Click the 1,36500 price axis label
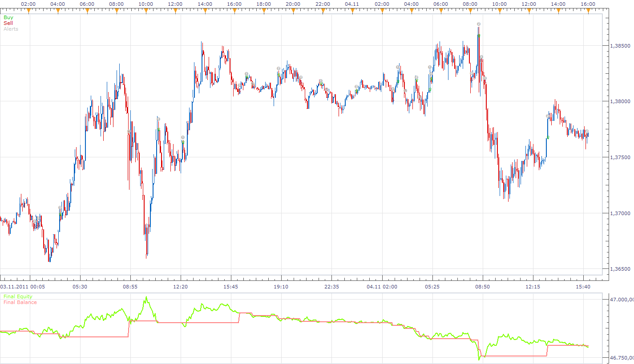Image resolution: width=634 pixels, height=364 pixels. pyautogui.click(x=620, y=269)
